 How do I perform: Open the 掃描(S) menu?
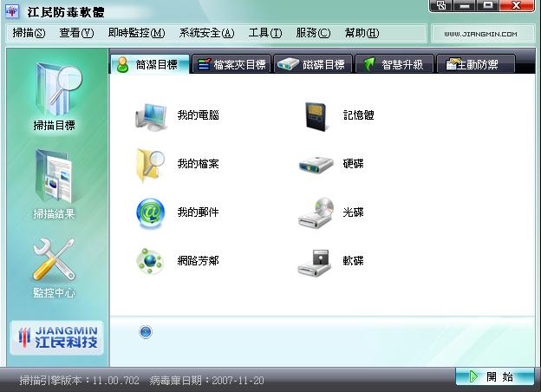[29, 33]
